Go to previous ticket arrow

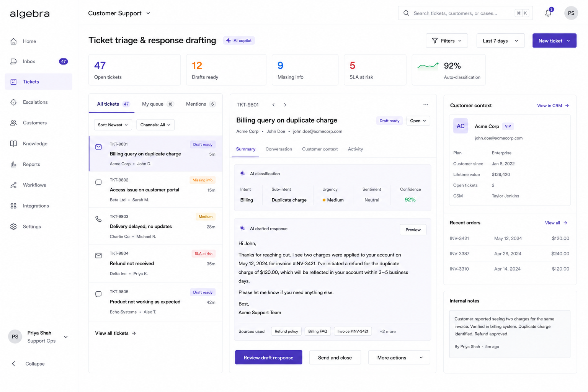(273, 105)
